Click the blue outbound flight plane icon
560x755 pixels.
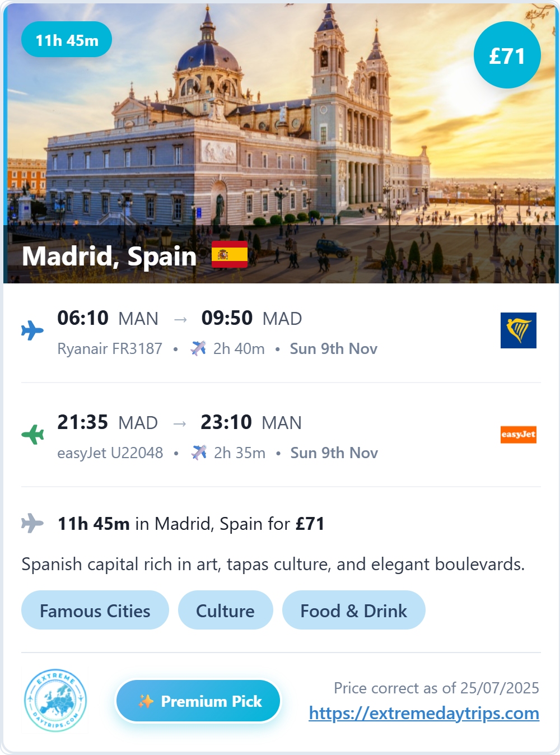(x=32, y=330)
